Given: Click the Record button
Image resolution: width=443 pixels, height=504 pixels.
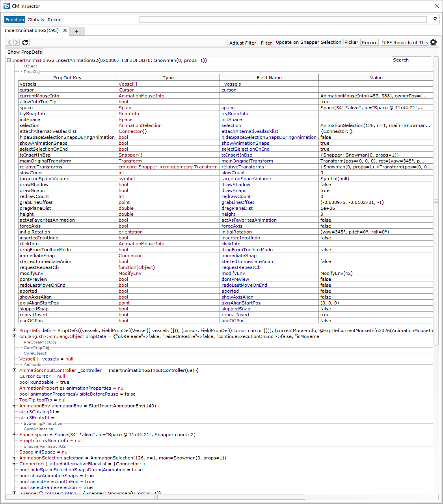Looking at the screenshot, I should pos(370,42).
